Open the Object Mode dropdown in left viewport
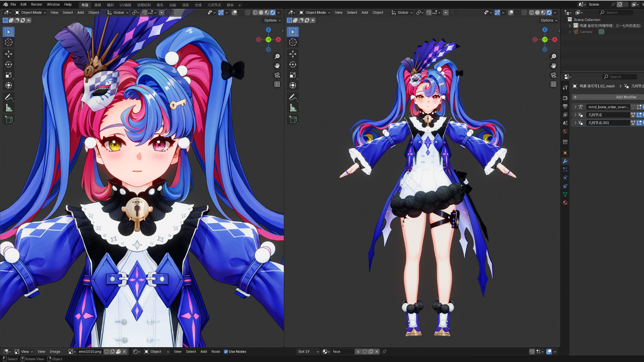The height and width of the screenshot is (362, 644). point(31,12)
